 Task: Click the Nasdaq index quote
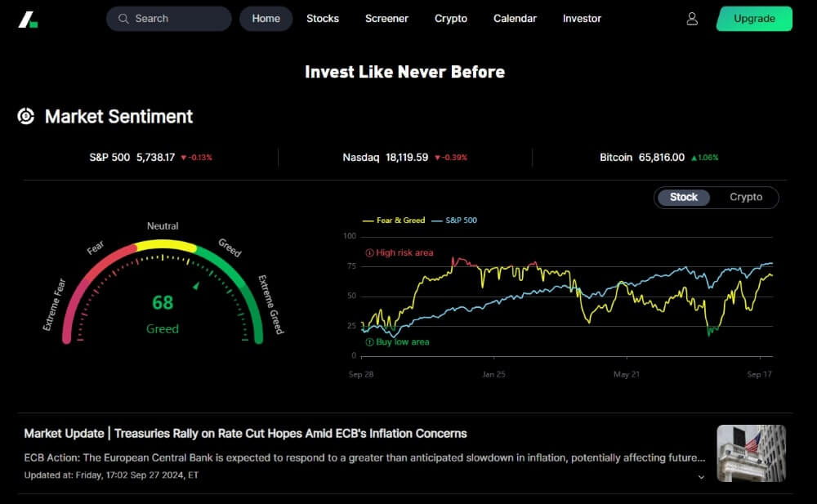(385, 158)
